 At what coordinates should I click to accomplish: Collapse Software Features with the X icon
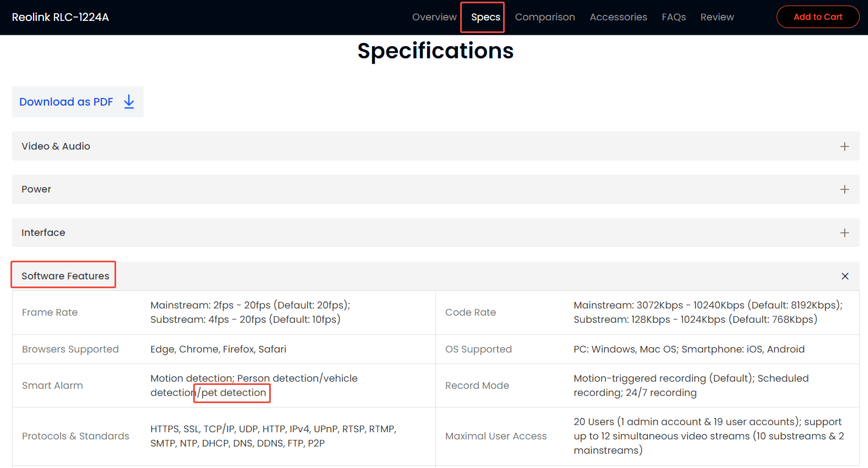[845, 276]
